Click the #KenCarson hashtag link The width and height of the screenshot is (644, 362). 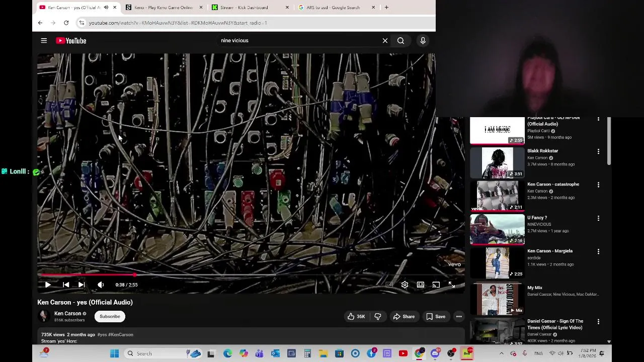click(x=121, y=335)
